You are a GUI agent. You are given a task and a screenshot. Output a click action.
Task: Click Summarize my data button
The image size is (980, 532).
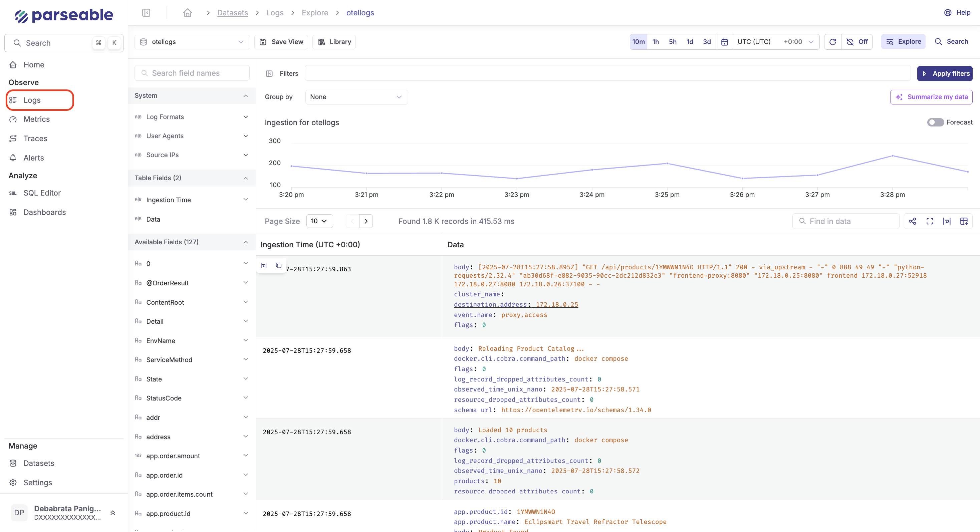pos(931,96)
